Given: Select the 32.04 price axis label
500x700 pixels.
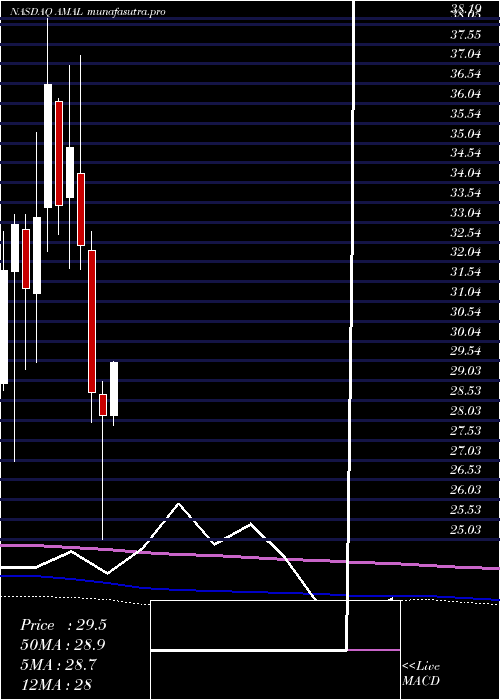Looking at the screenshot, I should (466, 252).
